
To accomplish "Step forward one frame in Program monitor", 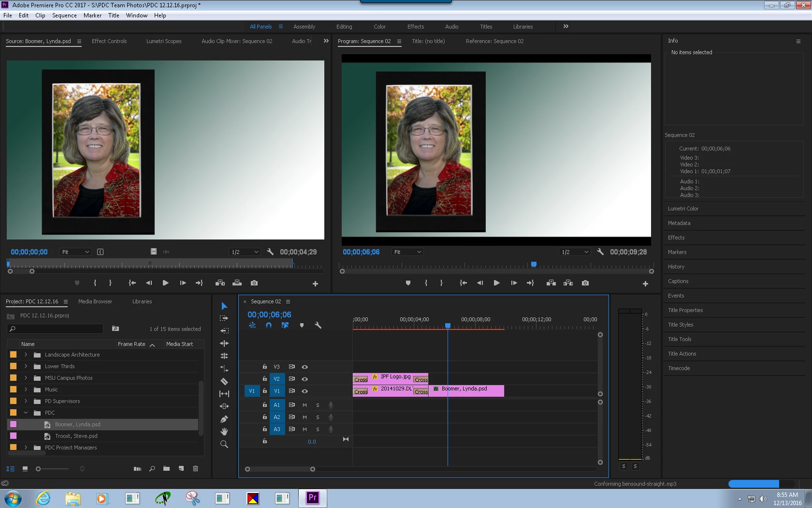I will click(x=514, y=283).
